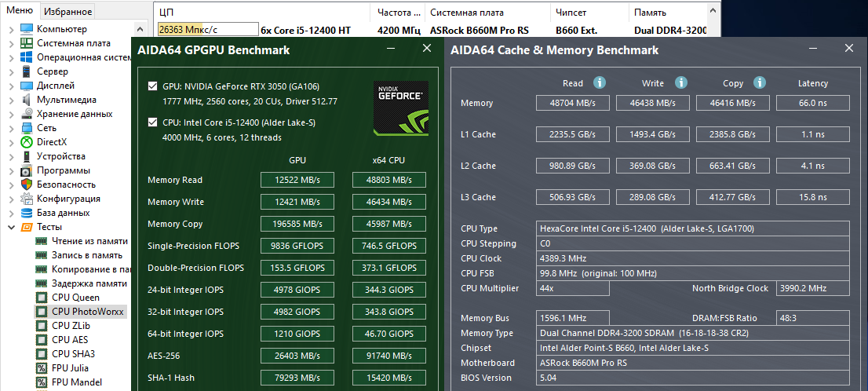
Task: Click the GPU Memory Read 12522 MB/s value
Action: (297, 180)
